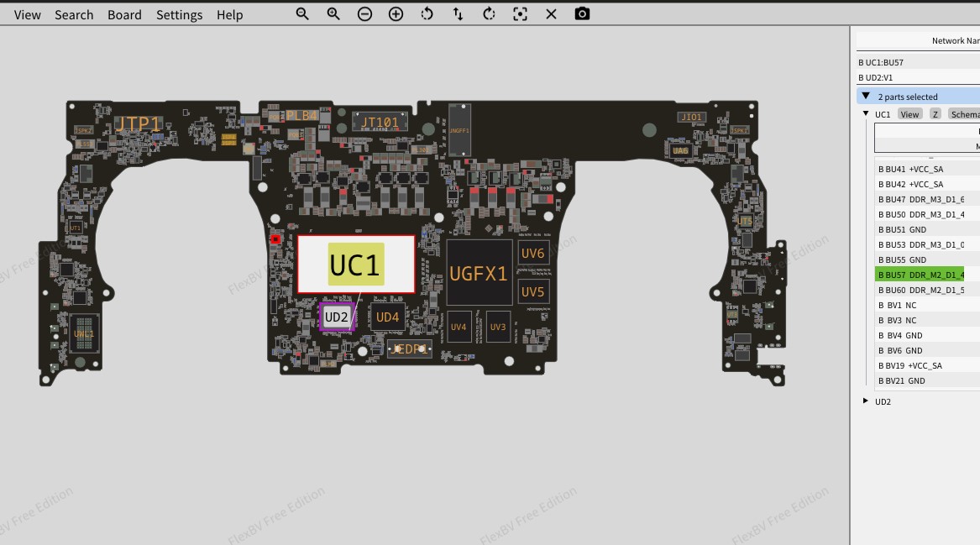Select pin row 'BV6 GND'
The width and height of the screenshot is (980, 545).
pyautogui.click(x=920, y=351)
